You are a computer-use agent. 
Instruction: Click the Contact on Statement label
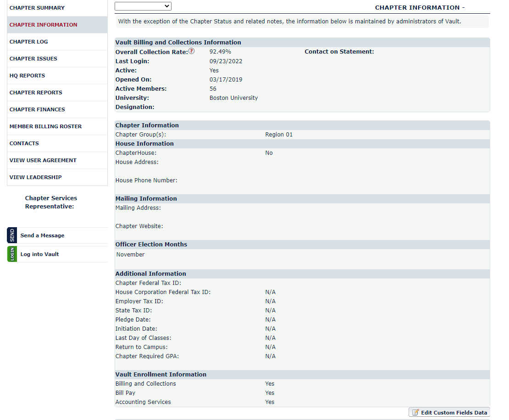[x=339, y=52]
